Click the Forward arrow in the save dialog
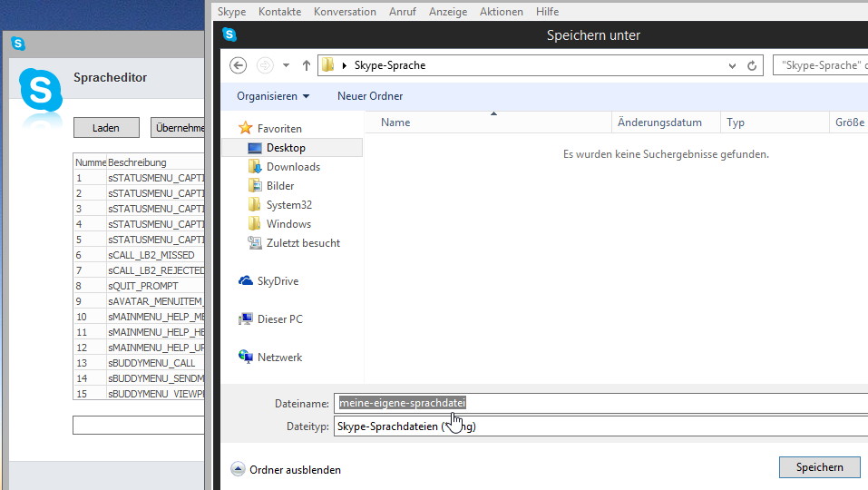868x490 pixels. pyautogui.click(x=265, y=65)
